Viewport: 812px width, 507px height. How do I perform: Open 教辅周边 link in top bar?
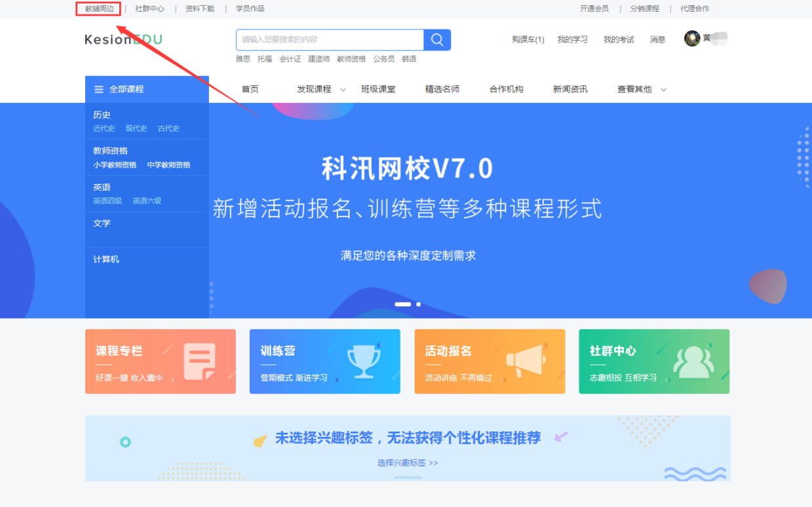coord(99,9)
